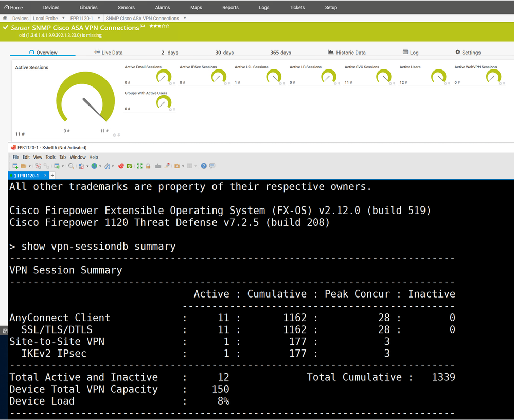Expand the SNMP Cisco ASA VPN Connections breadcrumb dropdown
514x420 pixels.
tap(185, 18)
